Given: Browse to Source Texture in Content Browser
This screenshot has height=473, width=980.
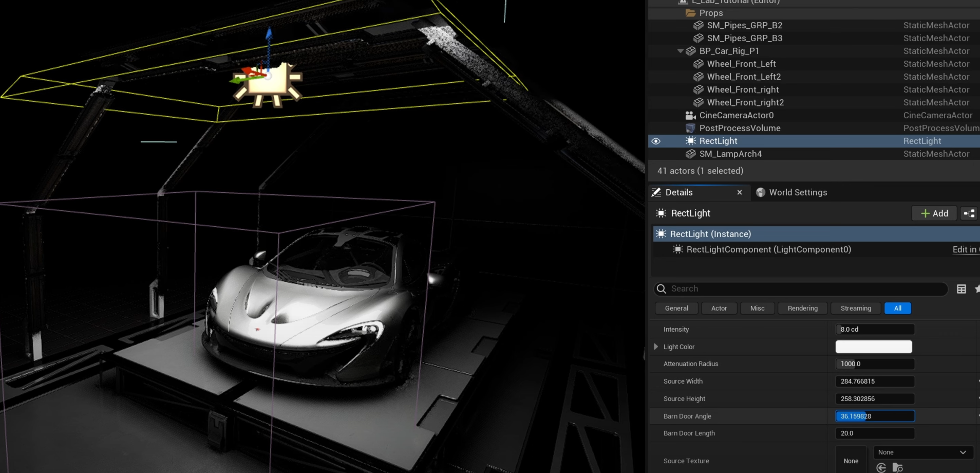Looking at the screenshot, I should point(897,467).
